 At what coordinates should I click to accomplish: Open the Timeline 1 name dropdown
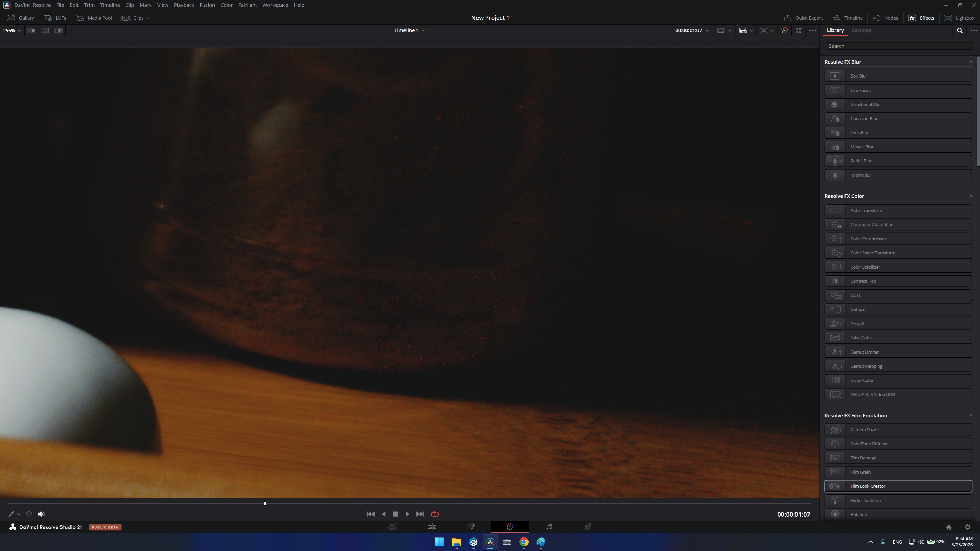pyautogui.click(x=409, y=30)
